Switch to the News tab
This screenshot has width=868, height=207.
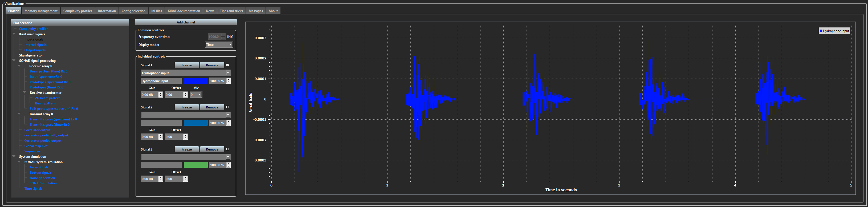click(210, 11)
